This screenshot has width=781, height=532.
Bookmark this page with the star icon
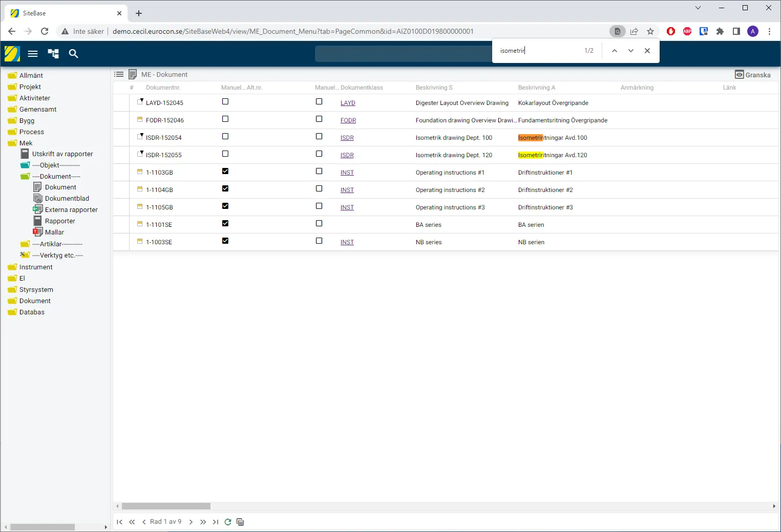pos(650,31)
